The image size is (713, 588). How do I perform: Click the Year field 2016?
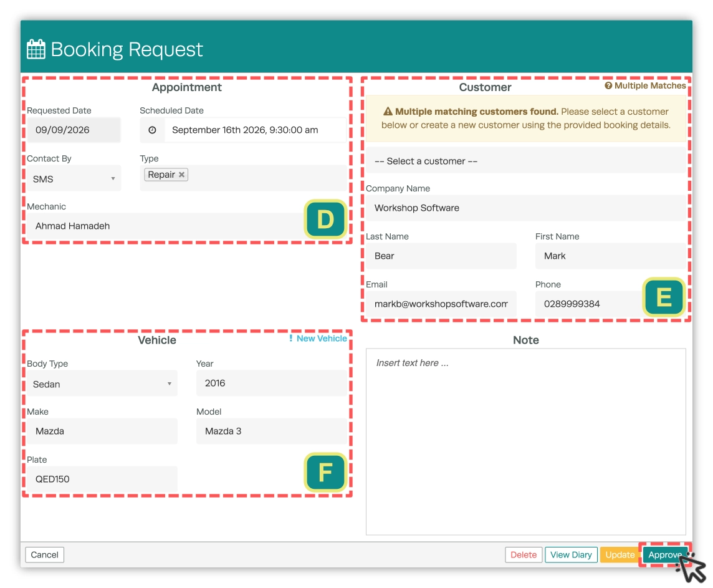click(x=272, y=383)
